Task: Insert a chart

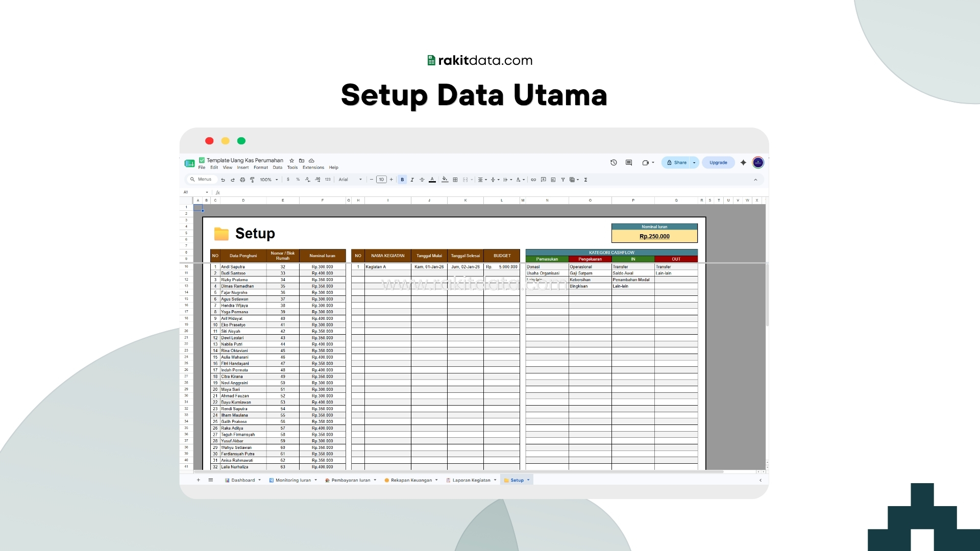Action: (x=553, y=180)
